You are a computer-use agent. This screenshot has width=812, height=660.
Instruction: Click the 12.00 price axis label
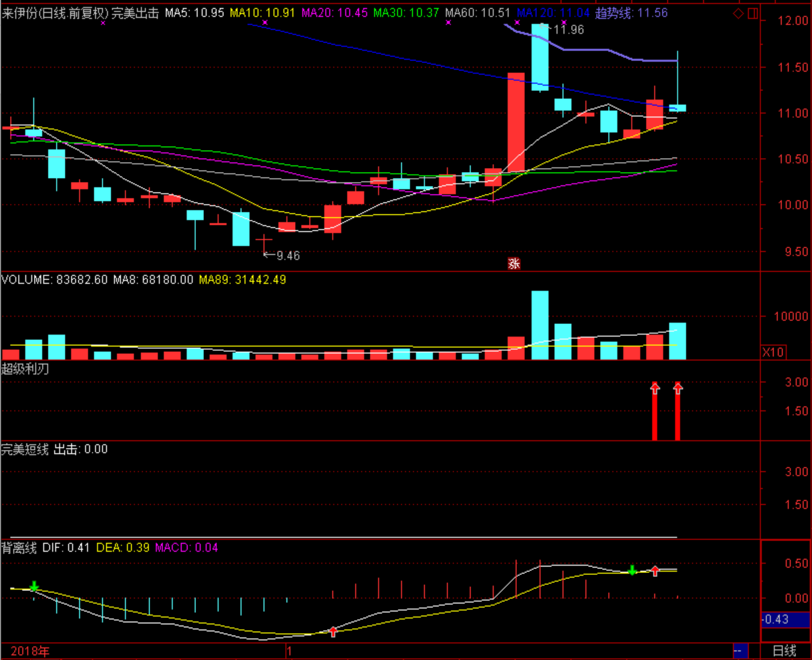[793, 21]
